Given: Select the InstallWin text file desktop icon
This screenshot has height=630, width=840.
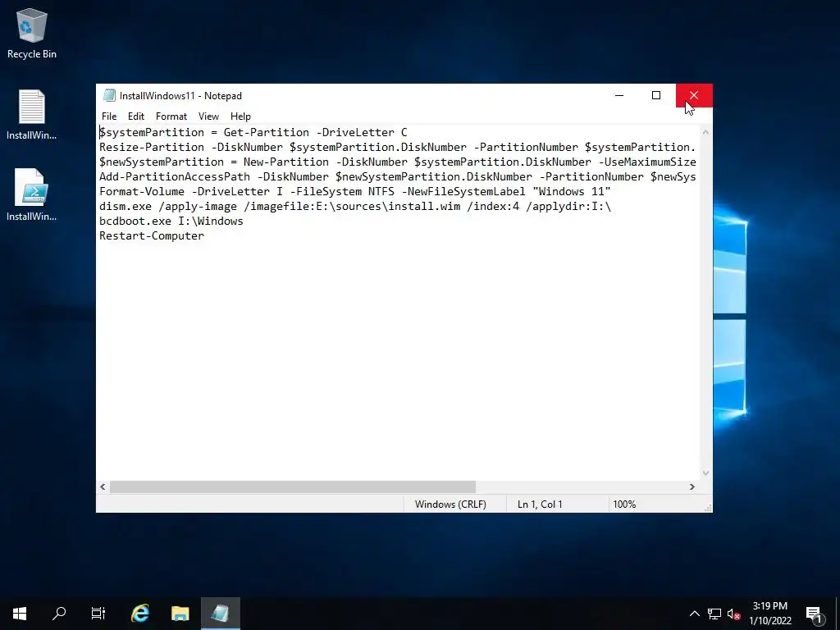Looking at the screenshot, I should pos(32,115).
